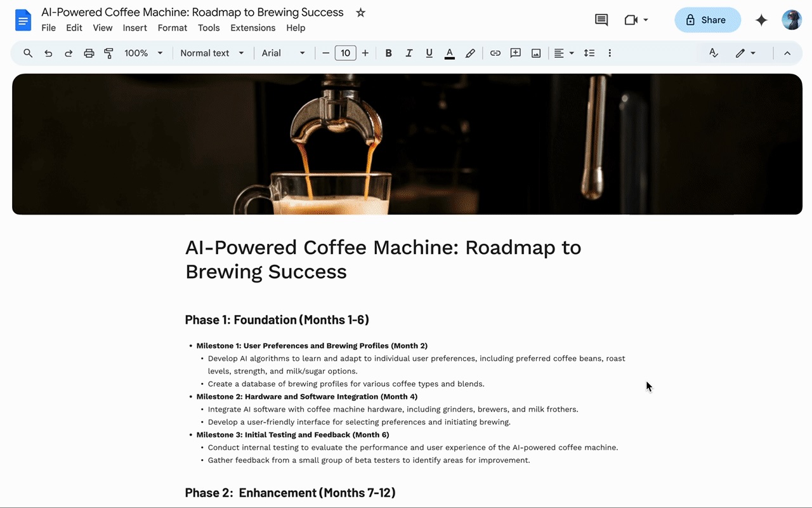
Task: Expand the Normal text style dropdown
Action: [212, 53]
